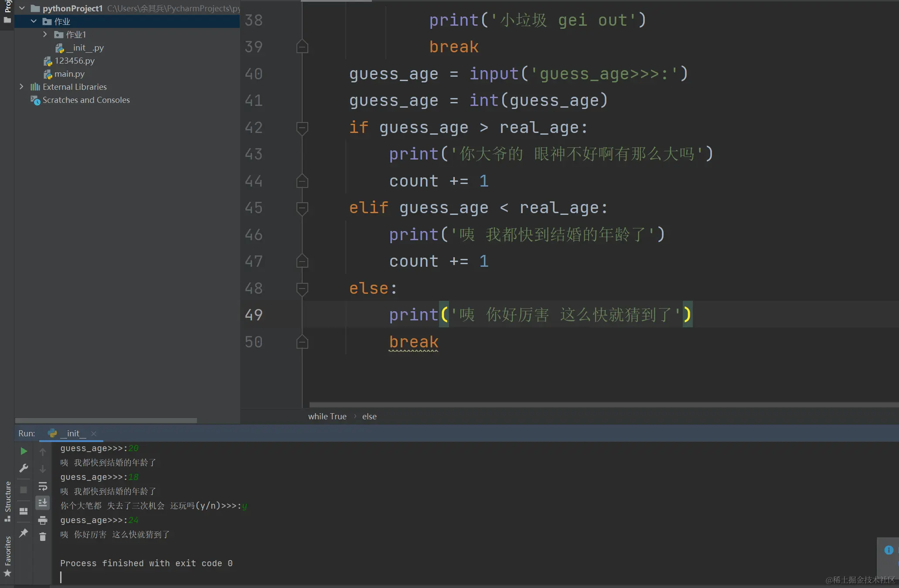Clear console with the trash icon
Screen dimensions: 899x588
tap(43, 537)
